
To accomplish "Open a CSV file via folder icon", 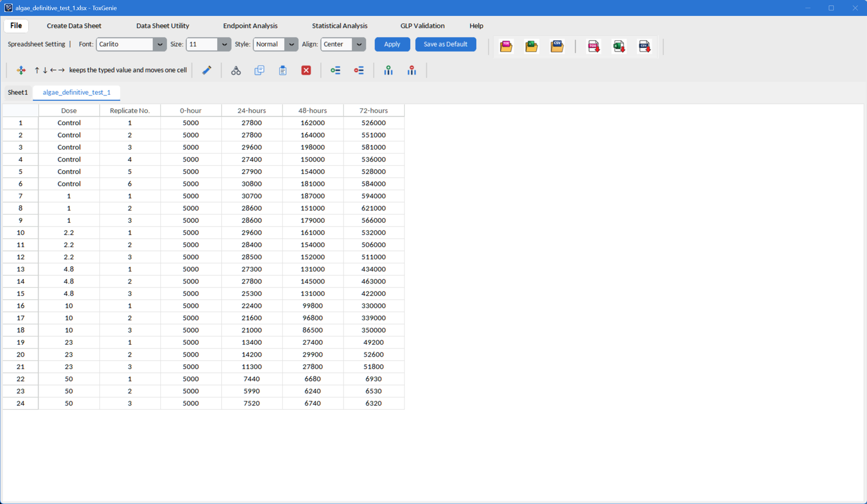I will [557, 47].
